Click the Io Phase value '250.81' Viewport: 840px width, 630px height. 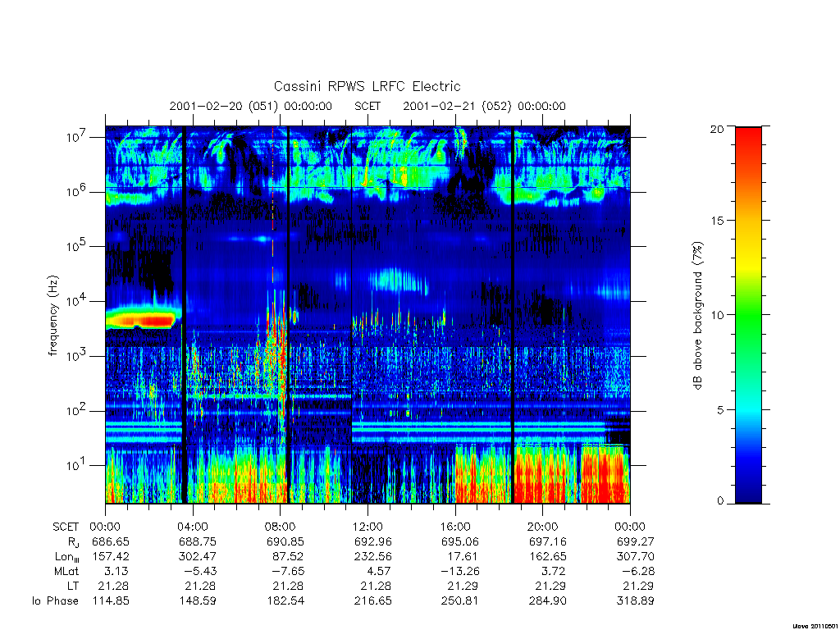coord(459,601)
